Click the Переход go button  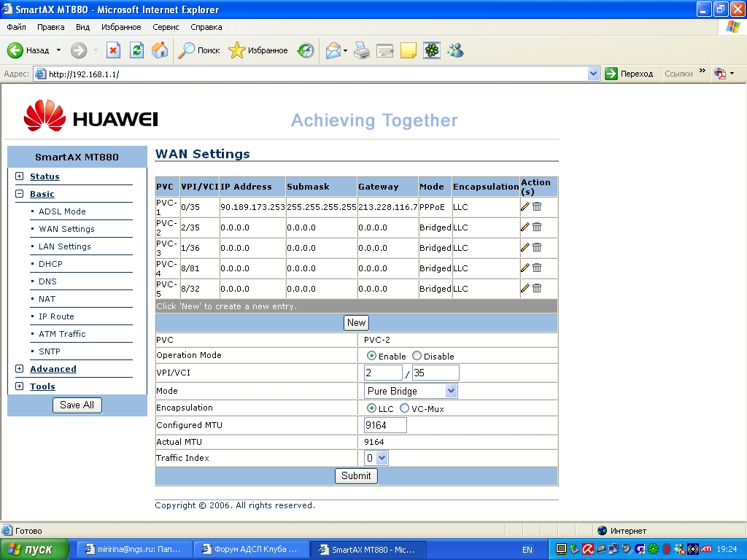point(629,74)
